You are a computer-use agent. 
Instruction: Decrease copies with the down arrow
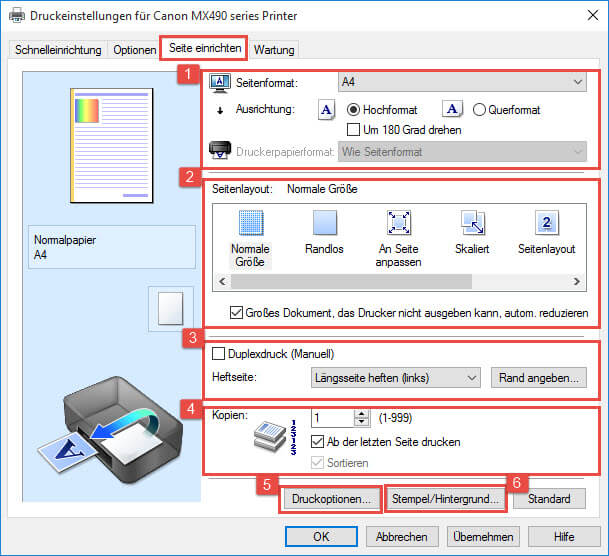tap(362, 422)
